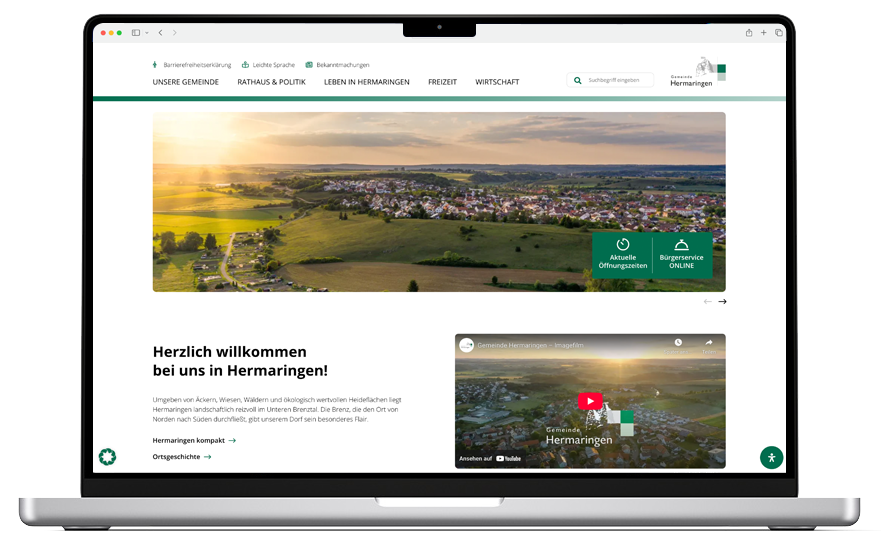Open a new tab with the plus icon
This screenshot has width=882, height=538.
pyautogui.click(x=763, y=33)
